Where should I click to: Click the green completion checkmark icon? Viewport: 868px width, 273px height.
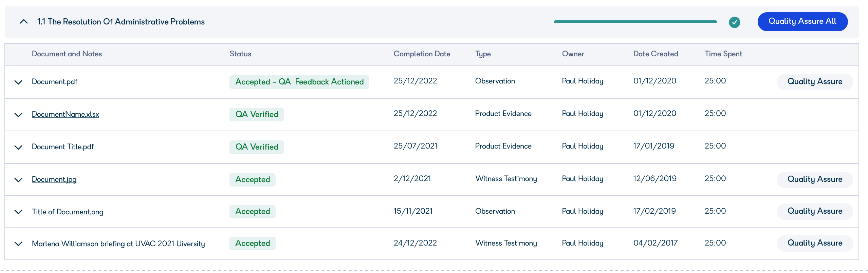[734, 22]
